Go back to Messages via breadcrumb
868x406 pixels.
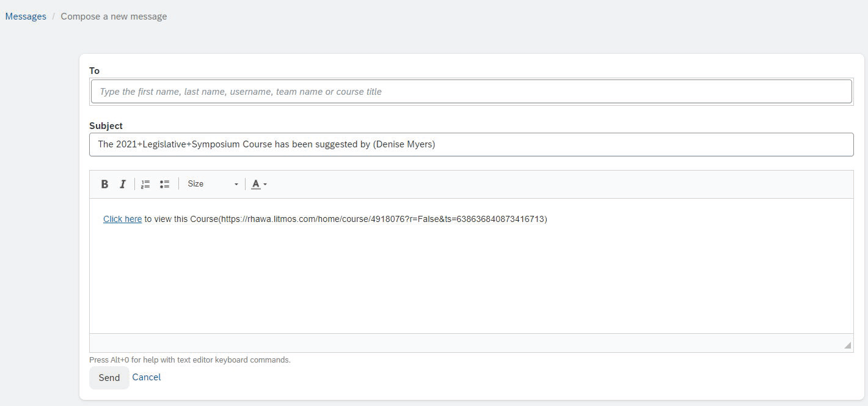[x=26, y=17]
